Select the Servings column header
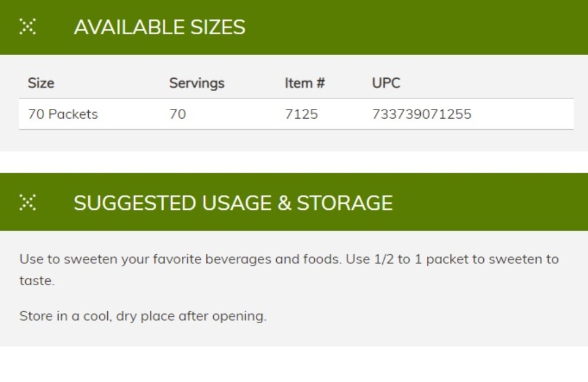Viewport: 588px width, 382px height. click(197, 83)
